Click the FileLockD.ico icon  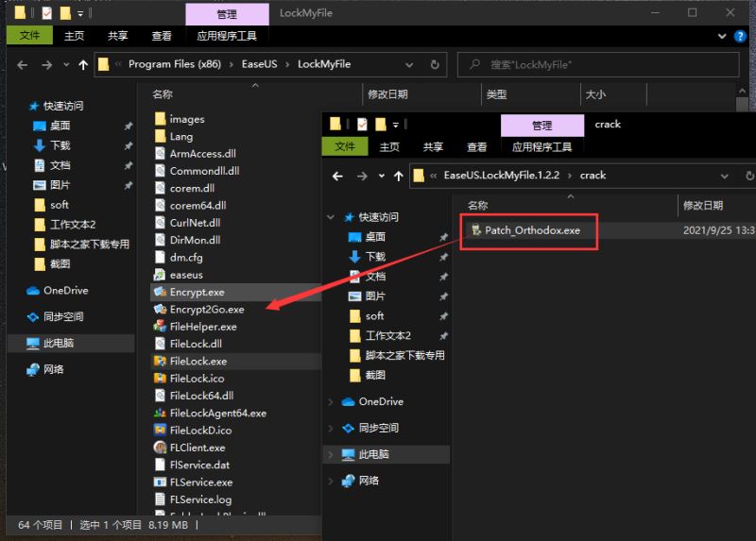coord(160,431)
